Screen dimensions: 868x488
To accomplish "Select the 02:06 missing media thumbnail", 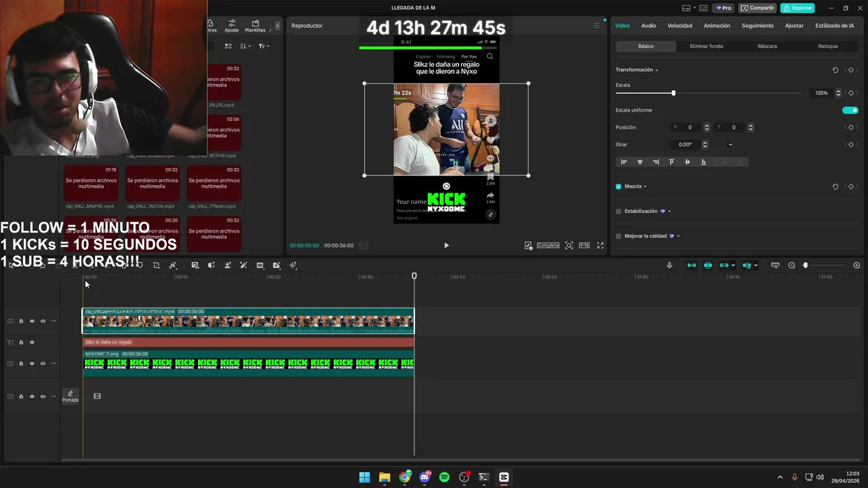I will (224, 132).
